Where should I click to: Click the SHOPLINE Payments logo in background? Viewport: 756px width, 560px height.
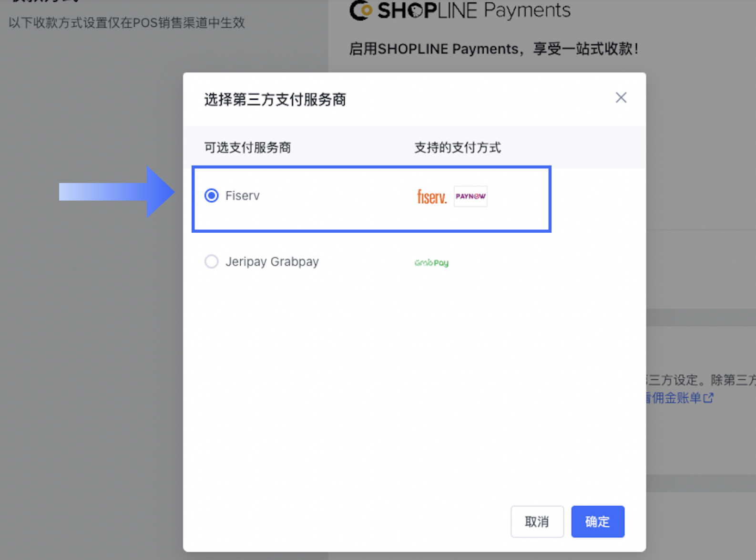click(x=460, y=10)
